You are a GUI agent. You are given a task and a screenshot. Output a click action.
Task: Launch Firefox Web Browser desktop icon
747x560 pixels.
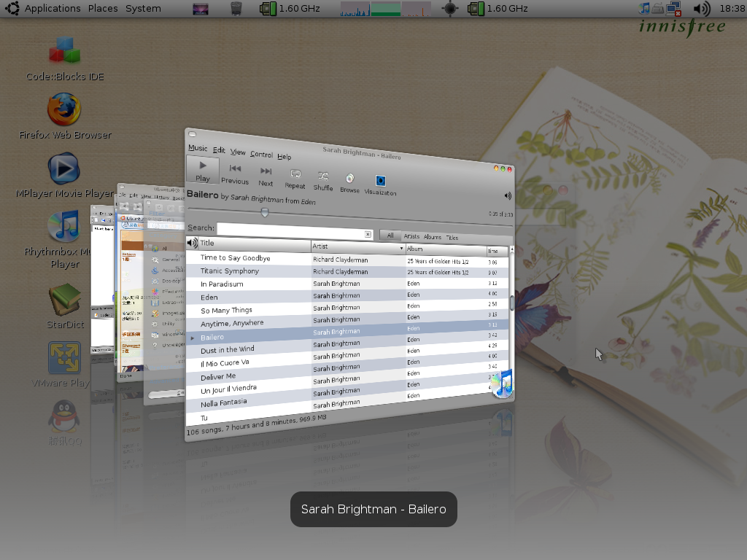pyautogui.click(x=65, y=117)
